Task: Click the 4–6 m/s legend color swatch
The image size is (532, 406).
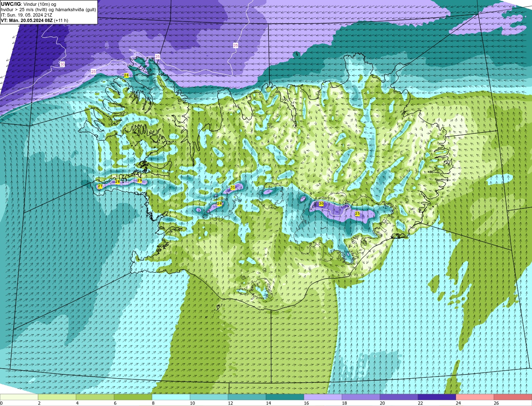Action: click(95, 397)
